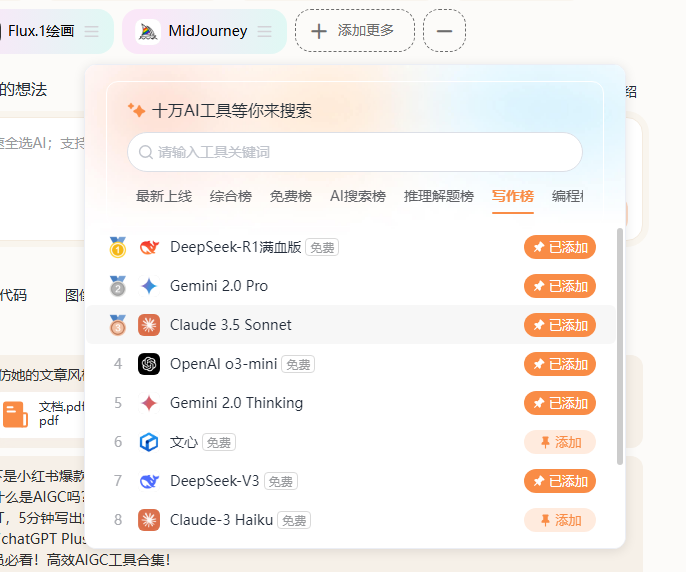686x572 pixels.
Task: Click the 免费 tag on OpenAI o3-mini
Action: (298, 365)
